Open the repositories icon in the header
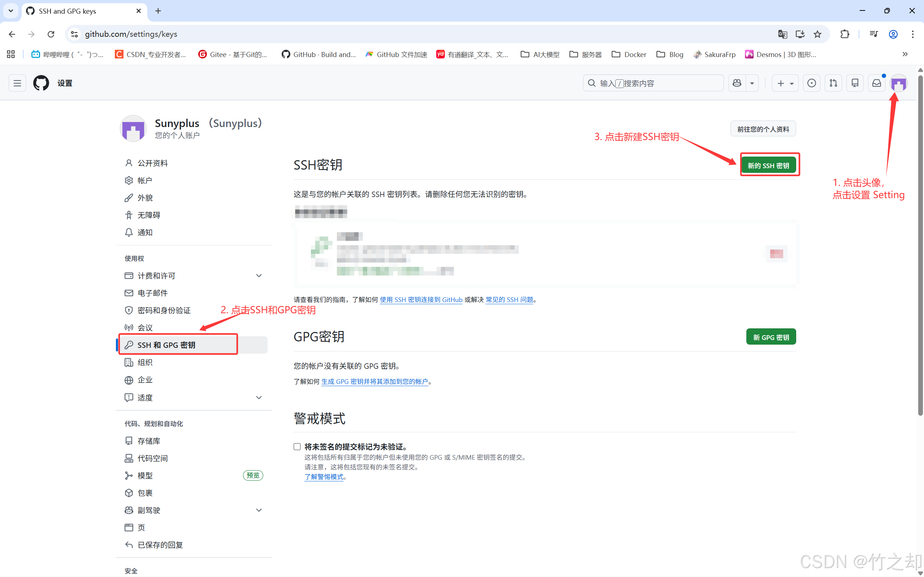Viewport: 924px width, 577px height. (855, 83)
